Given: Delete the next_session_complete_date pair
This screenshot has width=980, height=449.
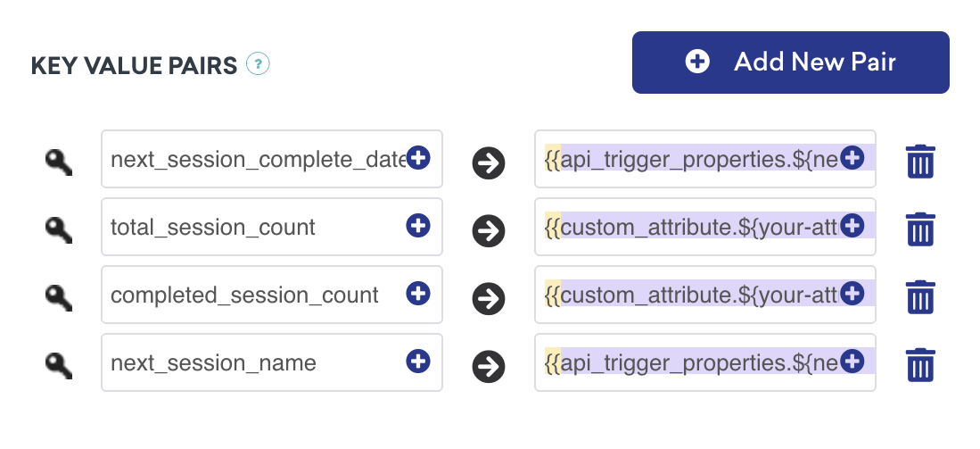Looking at the screenshot, I should (920, 162).
